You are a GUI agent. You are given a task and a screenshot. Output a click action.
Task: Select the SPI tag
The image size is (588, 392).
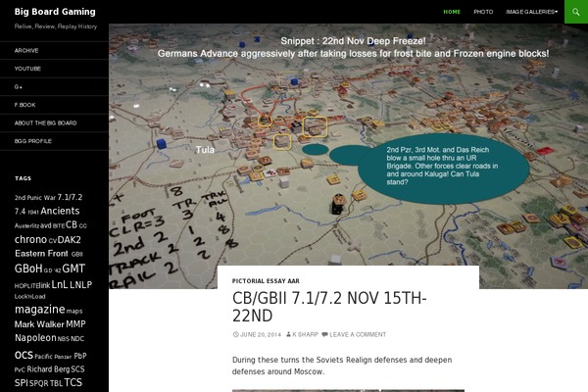[x=22, y=383]
